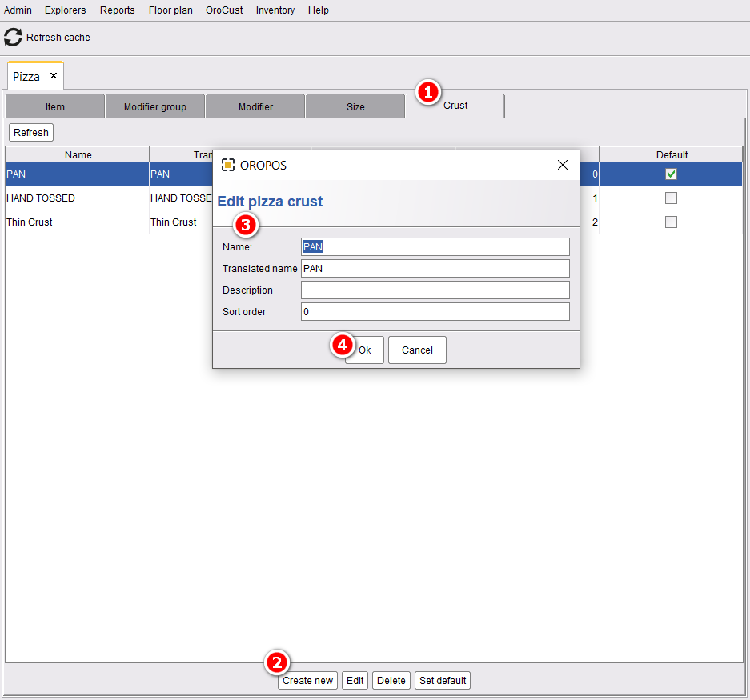Viewport: 750px width, 700px height.
Task: Click PAN row sort order 0
Action: (x=589, y=174)
